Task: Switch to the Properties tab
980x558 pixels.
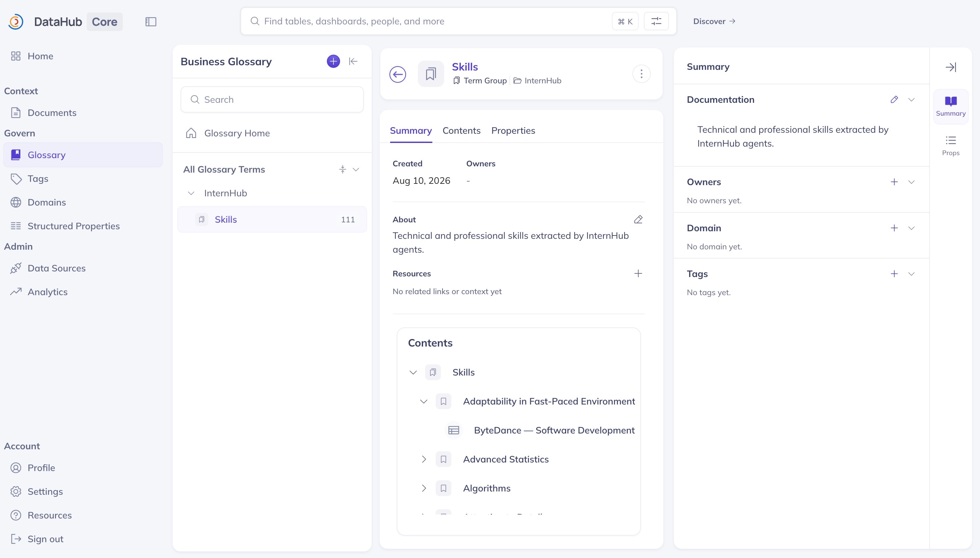Action: pos(513,131)
